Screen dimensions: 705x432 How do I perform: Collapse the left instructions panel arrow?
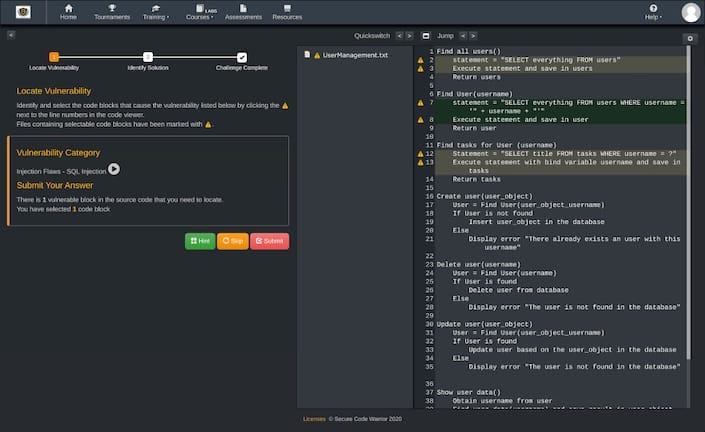point(10,35)
